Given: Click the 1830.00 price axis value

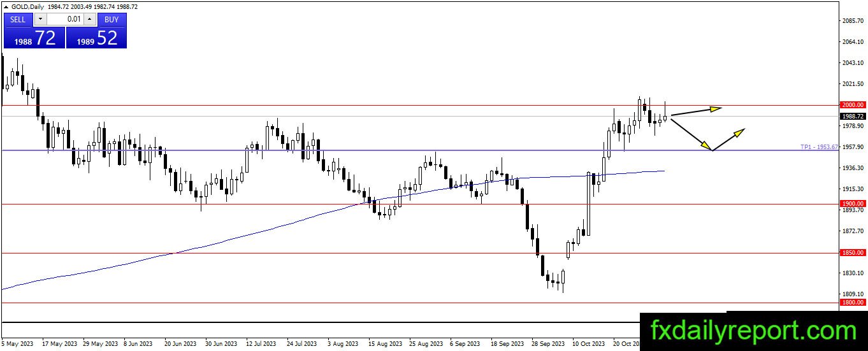Looking at the screenshot, I should pyautogui.click(x=852, y=273).
